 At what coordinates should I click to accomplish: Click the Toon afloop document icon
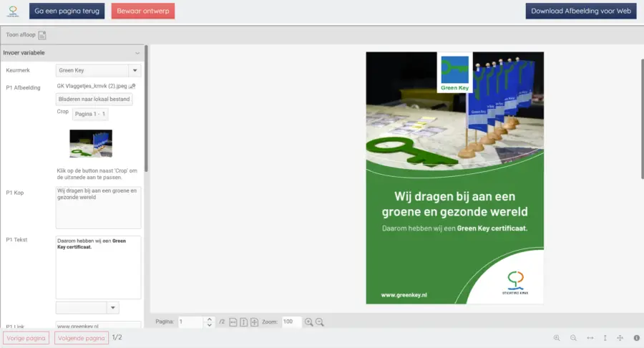pos(42,35)
